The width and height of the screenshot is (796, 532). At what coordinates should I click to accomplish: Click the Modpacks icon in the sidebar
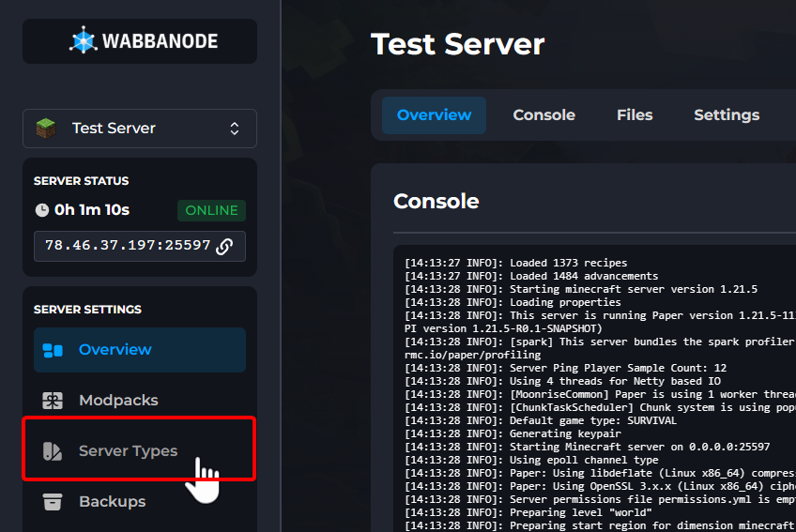(53, 401)
